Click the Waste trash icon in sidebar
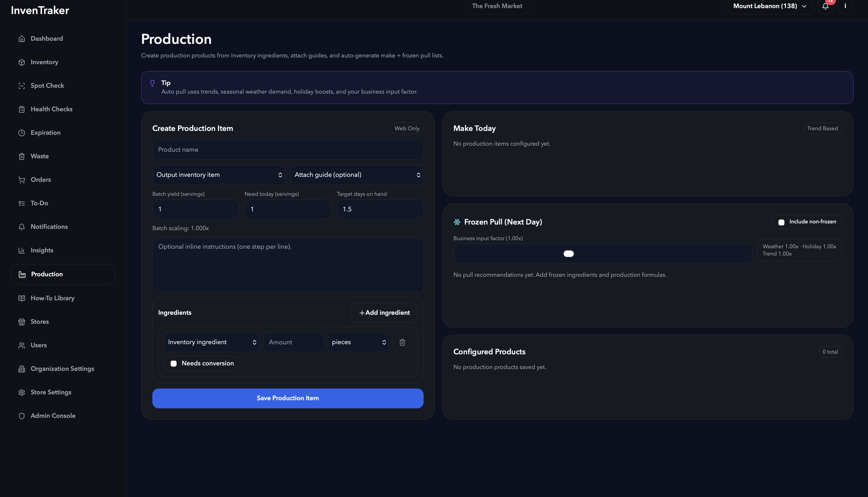 point(21,156)
